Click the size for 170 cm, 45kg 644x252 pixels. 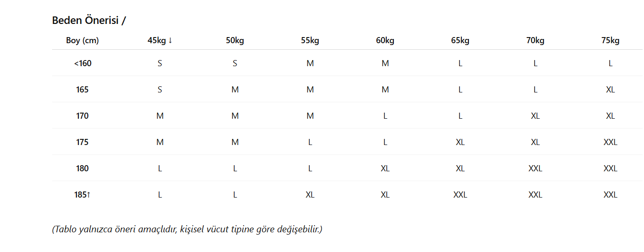coord(160,116)
